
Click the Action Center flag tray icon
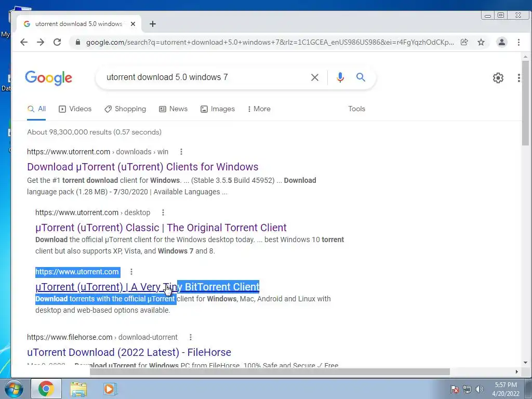tap(455, 389)
